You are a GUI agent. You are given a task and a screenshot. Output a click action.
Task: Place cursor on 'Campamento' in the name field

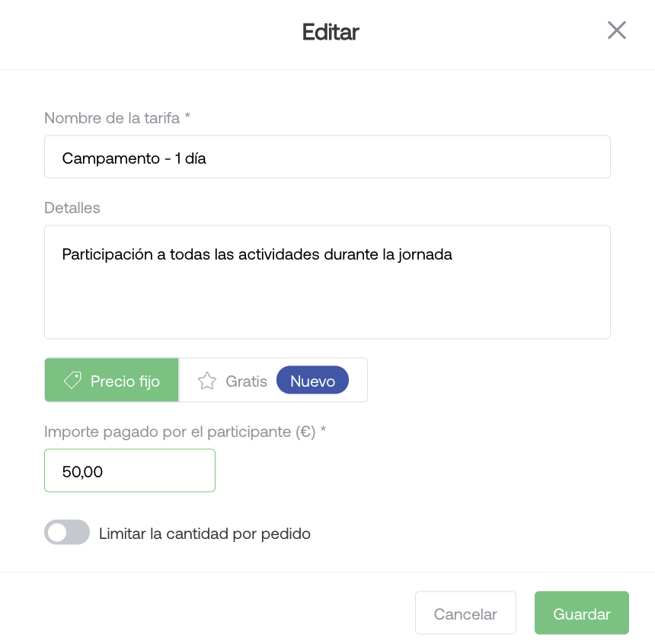point(110,158)
